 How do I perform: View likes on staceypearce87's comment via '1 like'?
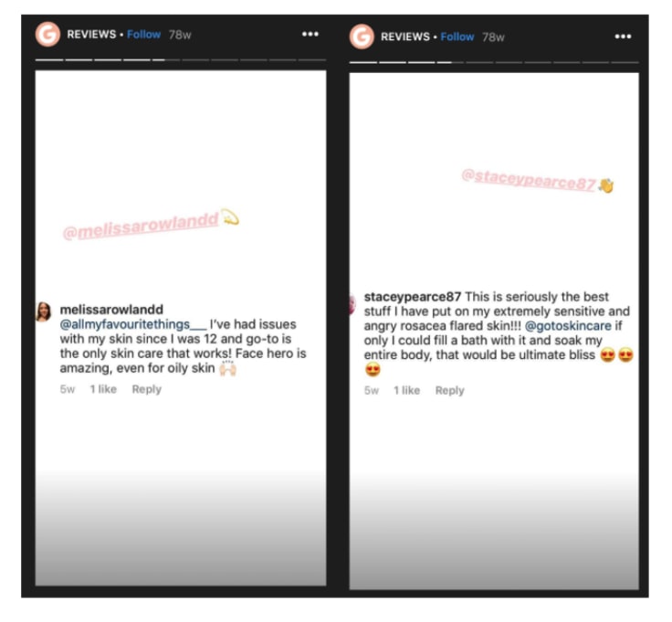406,391
